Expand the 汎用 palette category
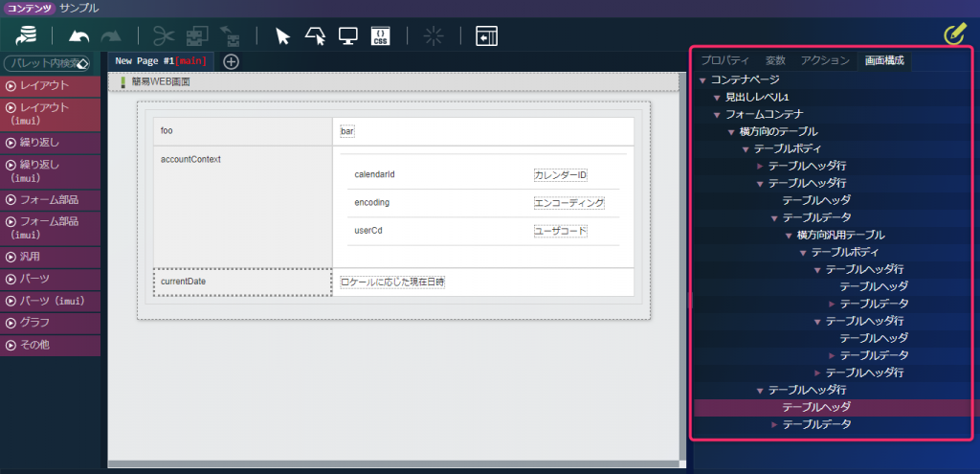The width and height of the screenshot is (980, 474). [x=50, y=257]
